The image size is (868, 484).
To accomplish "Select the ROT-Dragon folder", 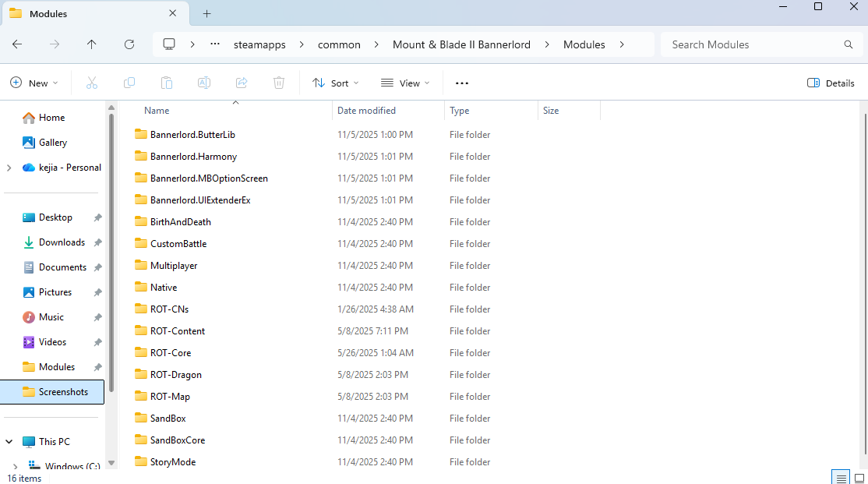I will point(176,375).
